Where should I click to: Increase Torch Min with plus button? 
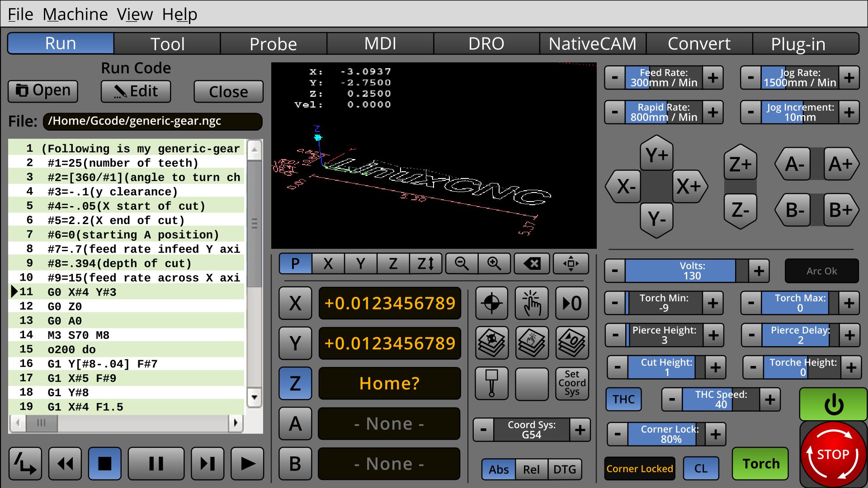712,303
